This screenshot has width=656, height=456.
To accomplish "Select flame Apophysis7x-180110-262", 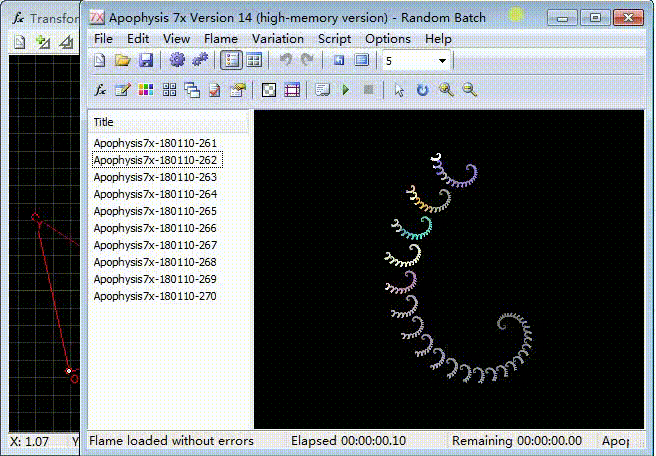I will tap(157, 160).
